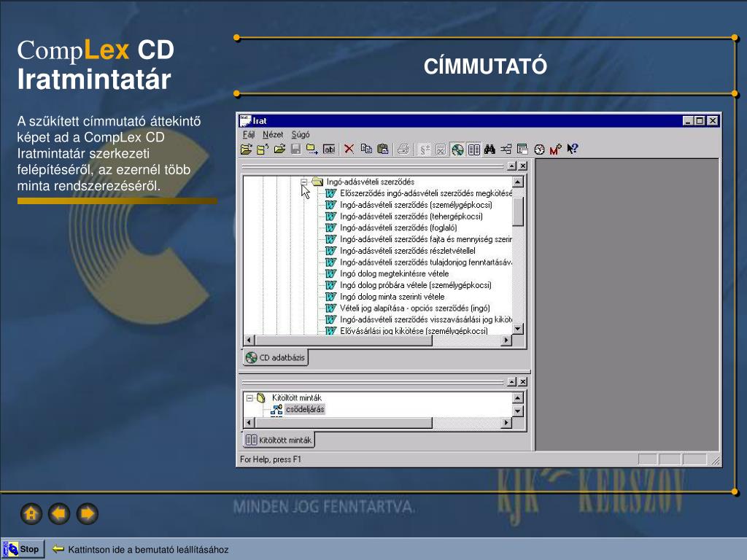
Task: Close the CD adatbázis tree panel
Action: pos(522,166)
